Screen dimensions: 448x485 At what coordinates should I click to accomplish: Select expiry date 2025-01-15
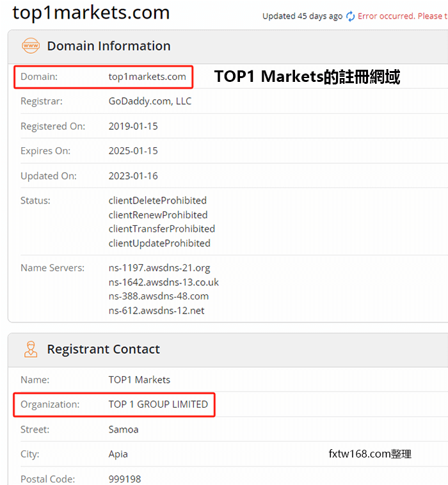click(133, 150)
